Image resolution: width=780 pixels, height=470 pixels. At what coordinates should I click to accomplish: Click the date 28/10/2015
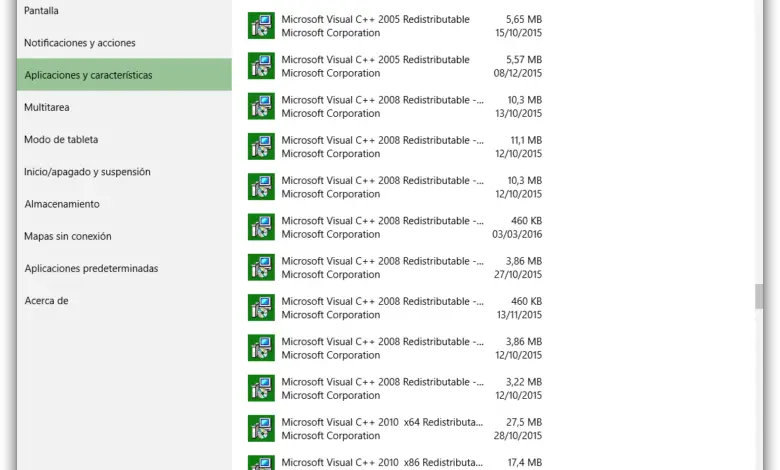tap(517, 436)
